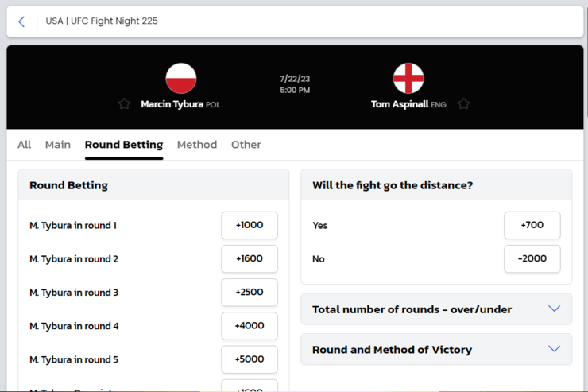Screen dimensions: 588x392
Task: Select +4000 odds for Tybura round 4
Action: [250, 325]
